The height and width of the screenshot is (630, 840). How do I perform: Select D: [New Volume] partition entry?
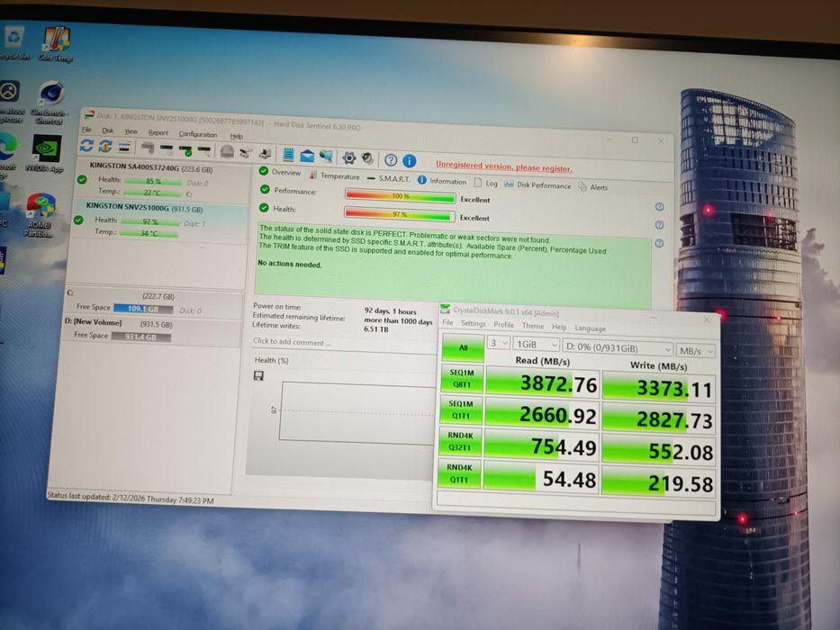coord(153,329)
